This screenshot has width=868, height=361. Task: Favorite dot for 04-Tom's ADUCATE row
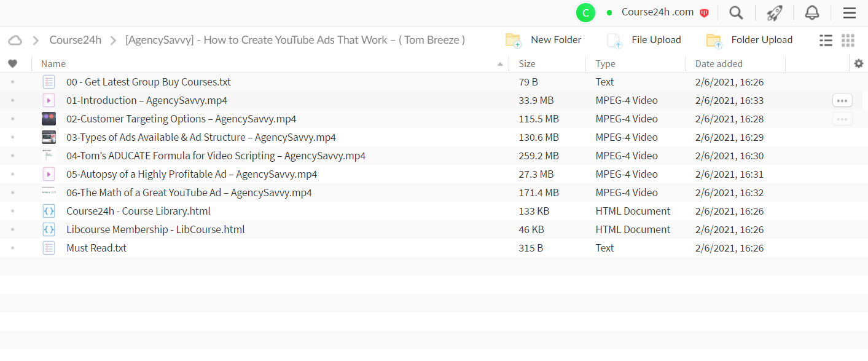(x=12, y=156)
